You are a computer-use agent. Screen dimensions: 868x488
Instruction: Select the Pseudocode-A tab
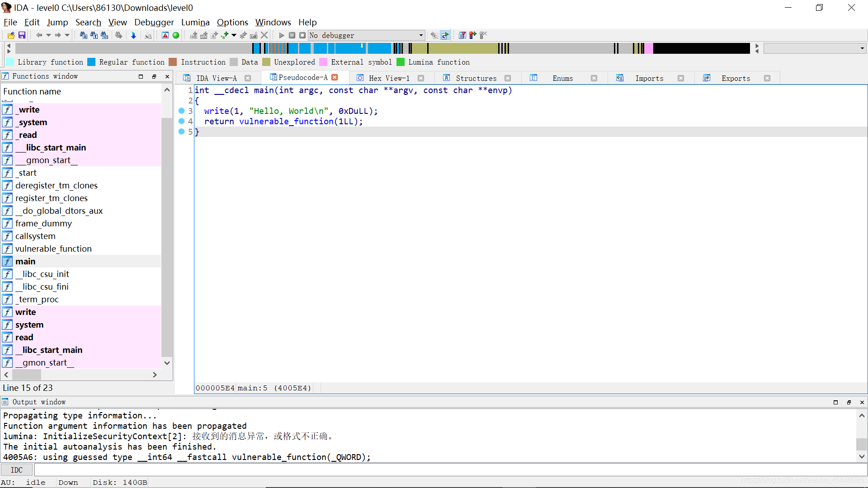[x=302, y=78]
